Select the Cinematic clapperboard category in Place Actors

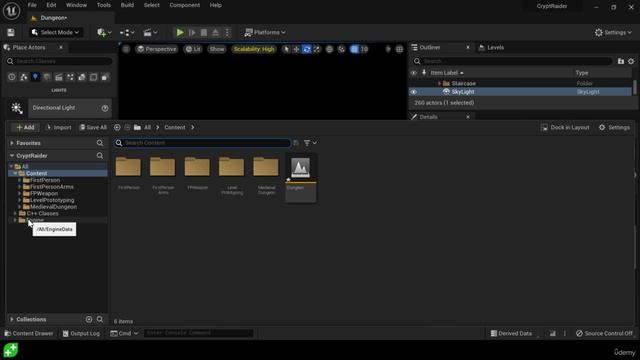pyautogui.click(x=59, y=77)
